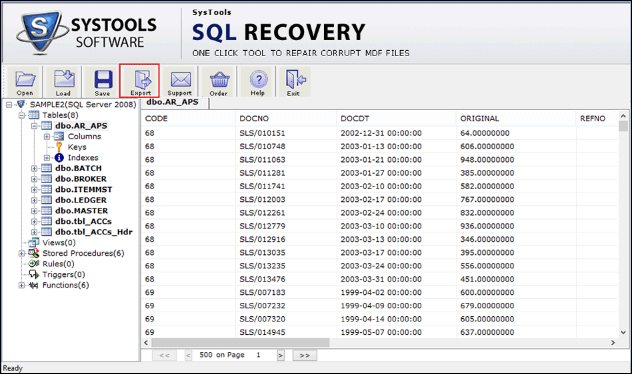Click the horizontal scrollbar right arrow
Screen dimensions: 632x374
click(x=613, y=343)
